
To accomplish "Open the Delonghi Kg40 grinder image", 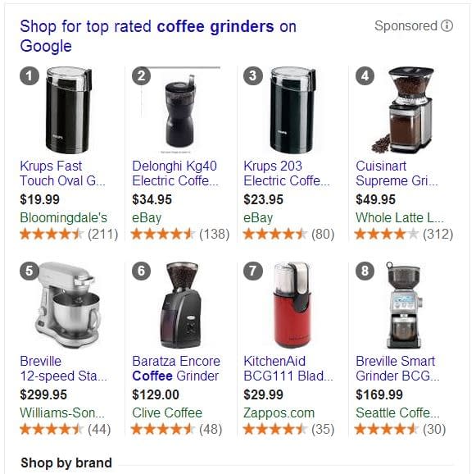I will click(180, 112).
